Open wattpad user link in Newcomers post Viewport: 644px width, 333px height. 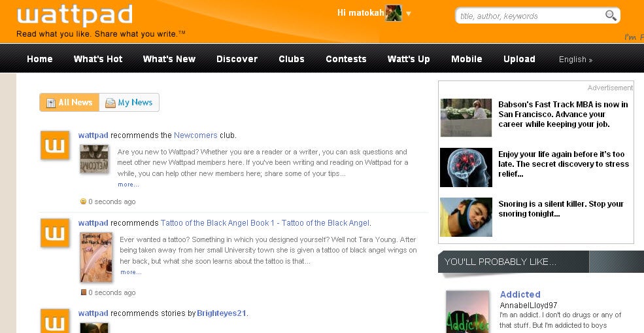point(93,135)
